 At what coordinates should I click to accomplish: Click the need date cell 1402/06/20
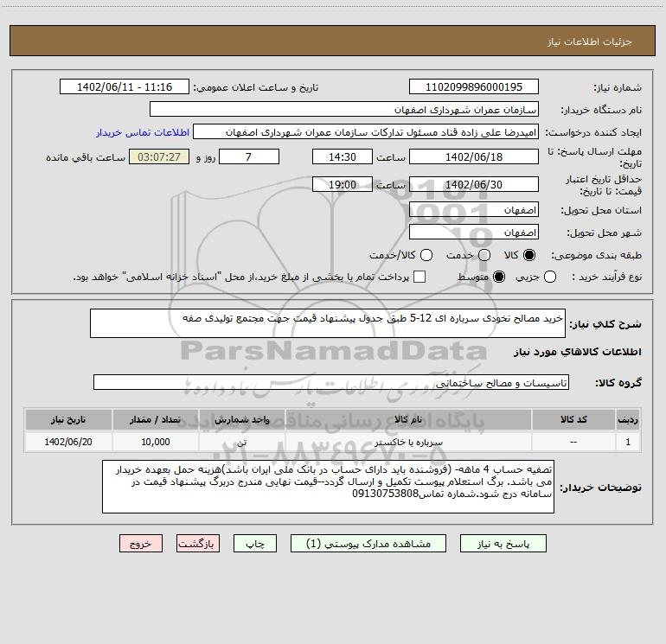point(68,442)
